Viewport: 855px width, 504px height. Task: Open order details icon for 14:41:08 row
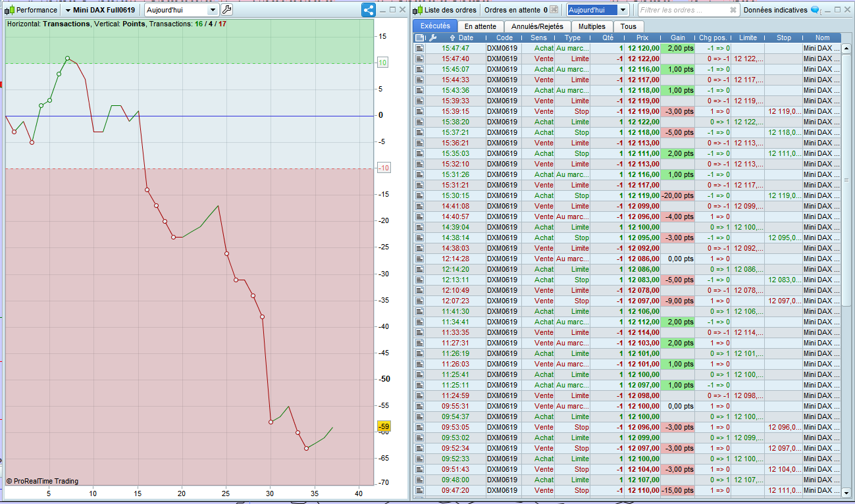coord(419,206)
